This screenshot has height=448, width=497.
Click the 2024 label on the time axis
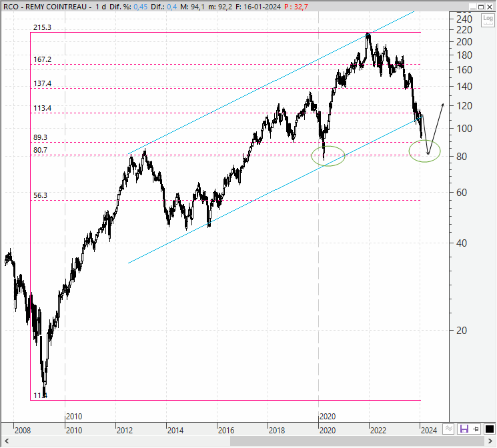click(x=429, y=430)
